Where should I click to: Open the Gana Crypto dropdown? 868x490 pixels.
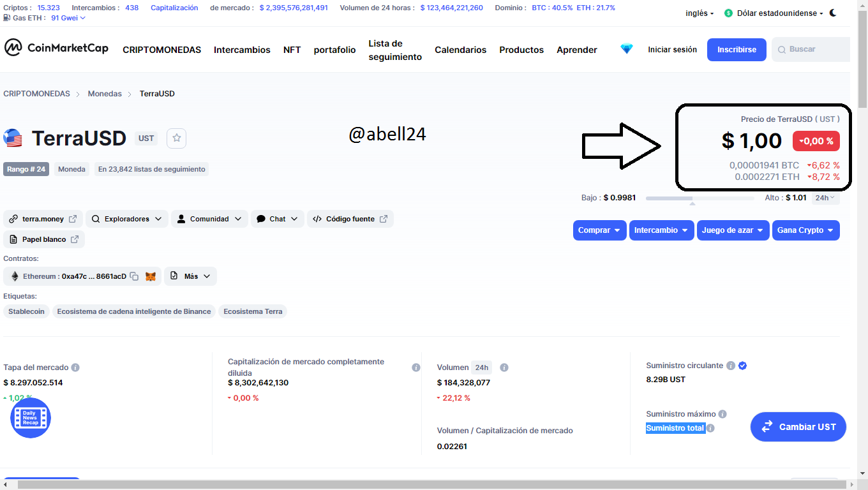(x=806, y=230)
